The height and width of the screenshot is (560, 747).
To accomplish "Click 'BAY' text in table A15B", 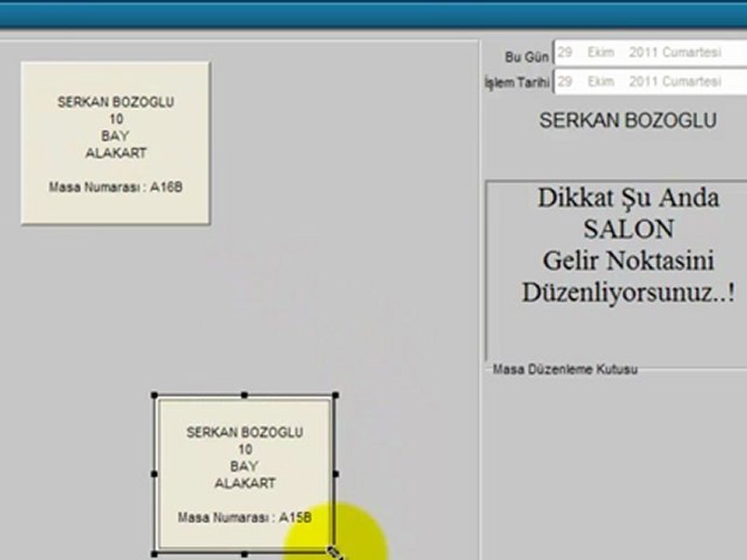I will pyautogui.click(x=244, y=466).
